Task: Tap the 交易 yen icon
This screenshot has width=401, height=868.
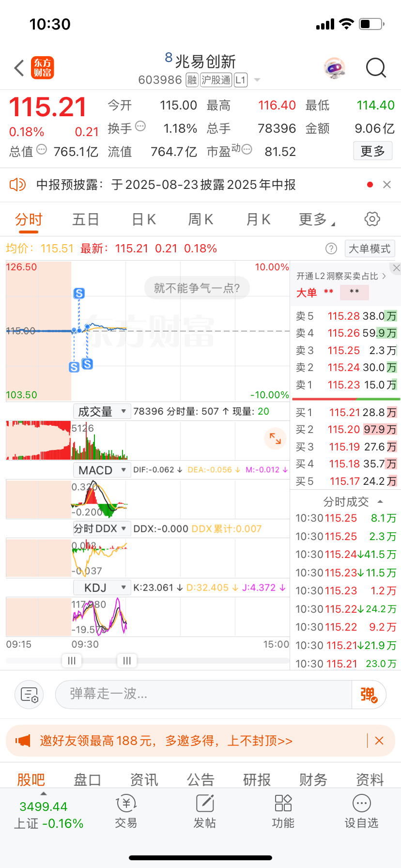Action: (126, 804)
